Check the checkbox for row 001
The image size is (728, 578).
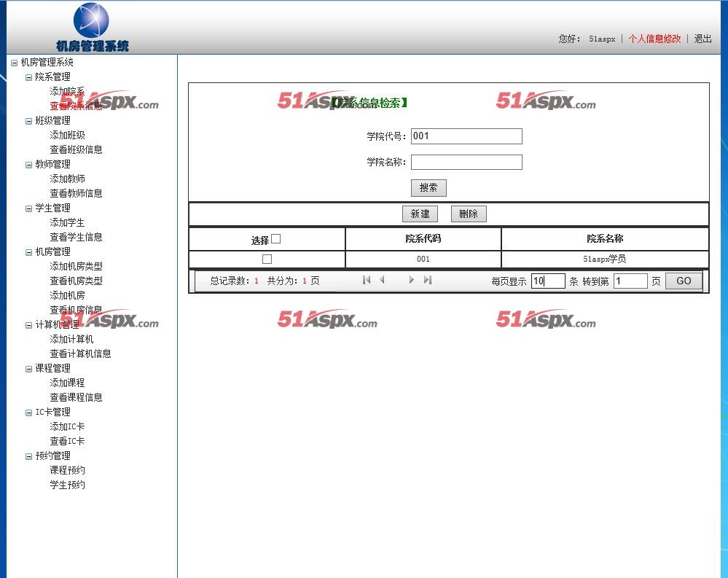[x=267, y=259]
